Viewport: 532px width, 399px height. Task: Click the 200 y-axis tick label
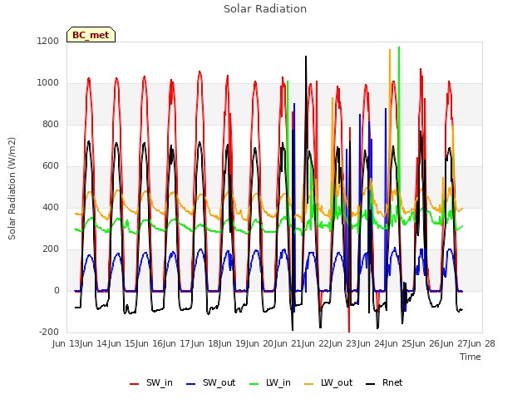click(51, 249)
